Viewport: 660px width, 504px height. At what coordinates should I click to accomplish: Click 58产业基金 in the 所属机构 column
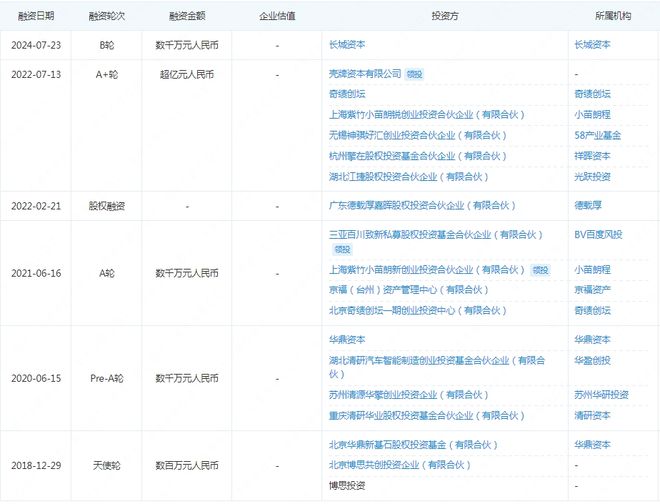coord(598,135)
